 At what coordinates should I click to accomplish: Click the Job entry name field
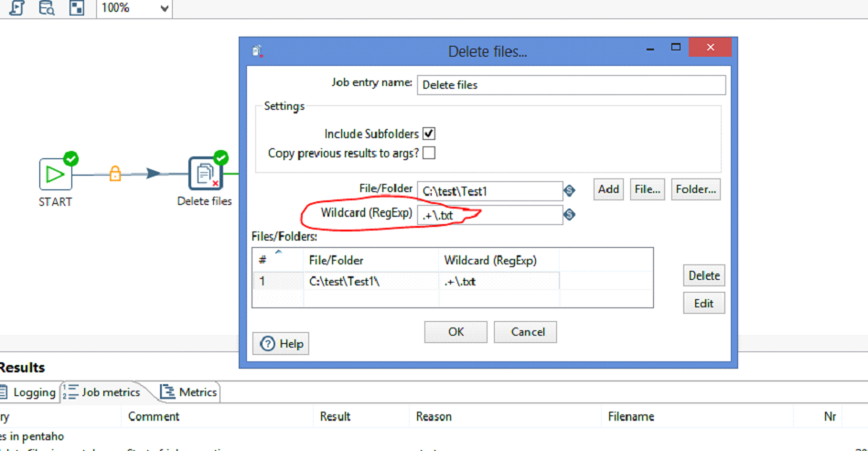point(572,85)
